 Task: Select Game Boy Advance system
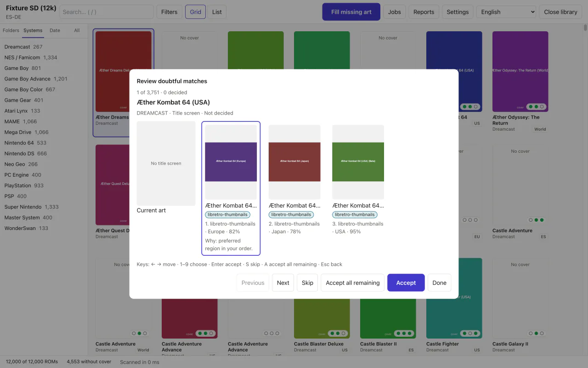tap(44, 79)
